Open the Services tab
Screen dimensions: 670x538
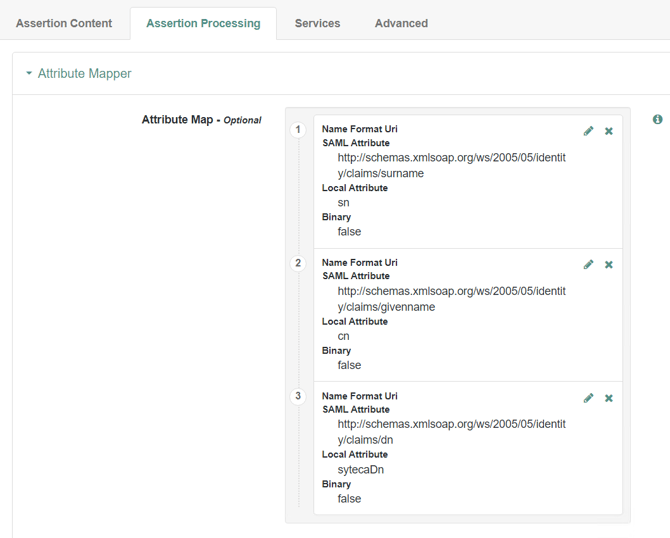click(317, 23)
